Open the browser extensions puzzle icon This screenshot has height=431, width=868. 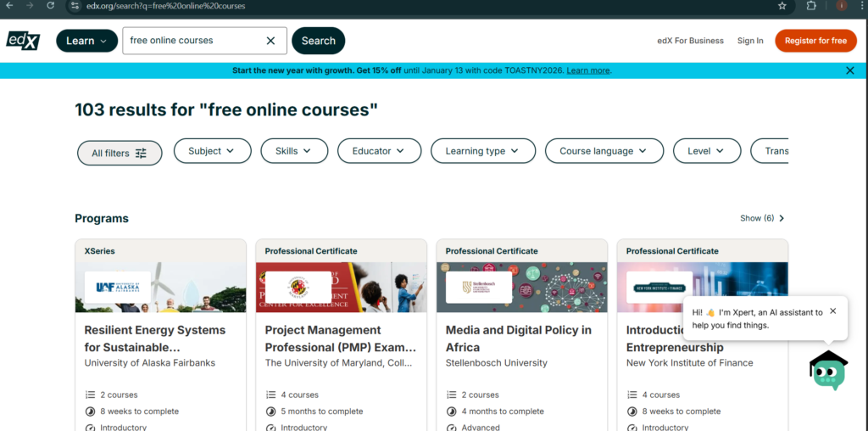(x=811, y=6)
